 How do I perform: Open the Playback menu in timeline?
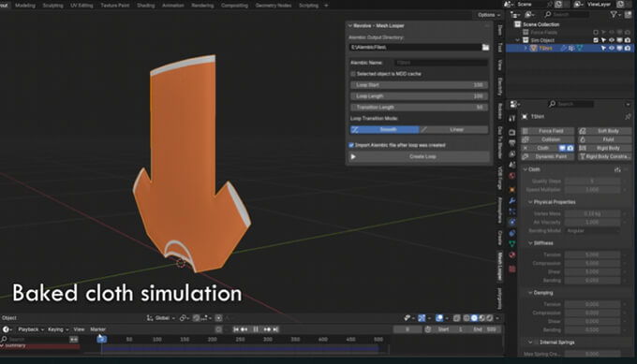click(31, 329)
